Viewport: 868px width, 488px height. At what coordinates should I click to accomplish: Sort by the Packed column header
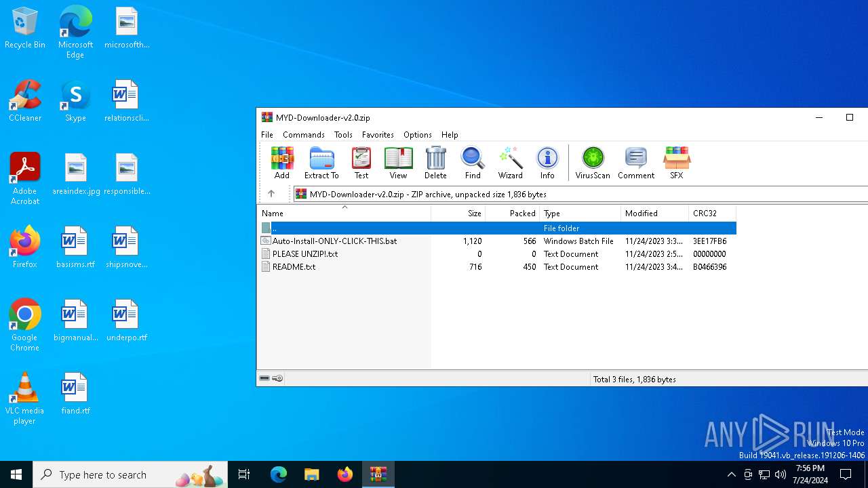coord(512,213)
